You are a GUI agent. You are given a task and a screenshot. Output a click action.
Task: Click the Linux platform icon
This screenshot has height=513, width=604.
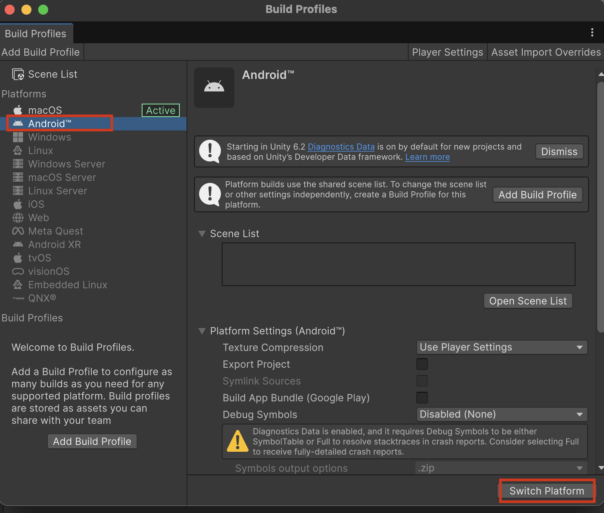click(18, 151)
